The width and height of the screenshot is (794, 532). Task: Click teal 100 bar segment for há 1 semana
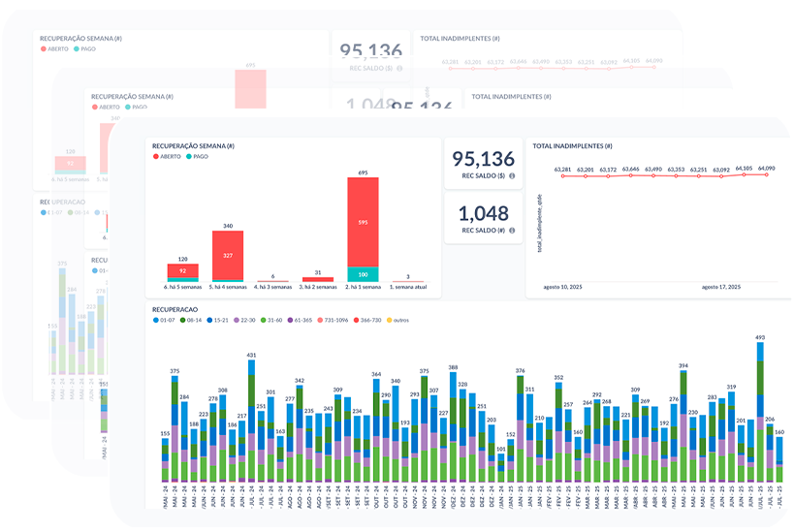(363, 274)
